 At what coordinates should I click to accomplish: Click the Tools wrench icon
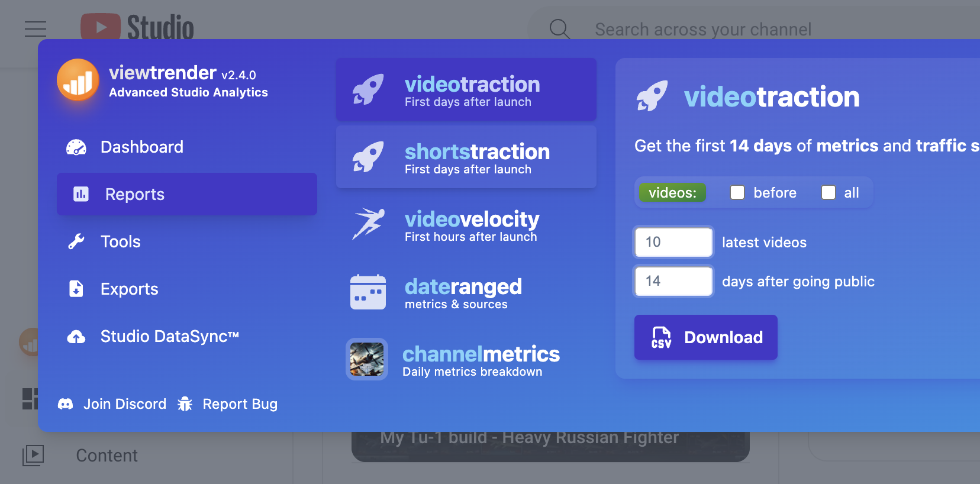point(76,241)
